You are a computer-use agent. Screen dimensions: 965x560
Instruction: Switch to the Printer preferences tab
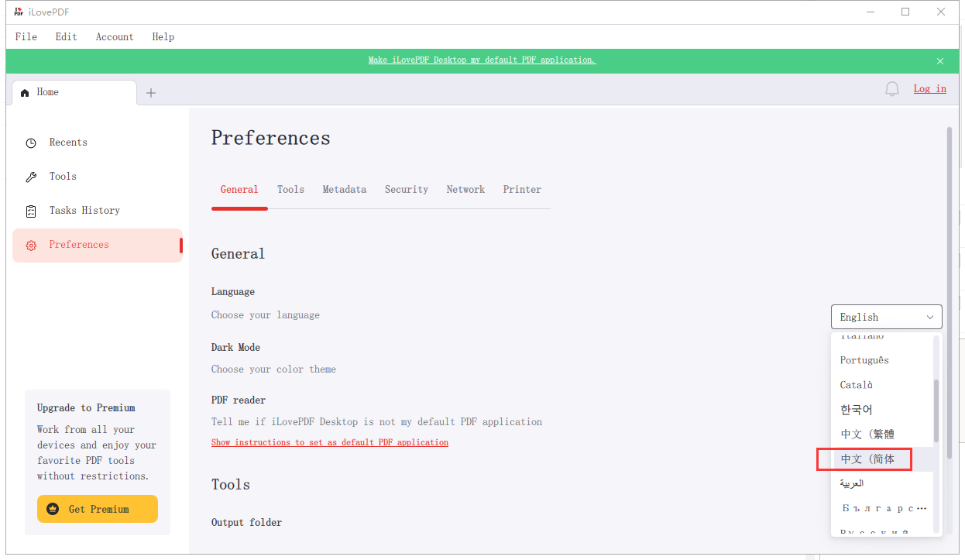(x=522, y=190)
